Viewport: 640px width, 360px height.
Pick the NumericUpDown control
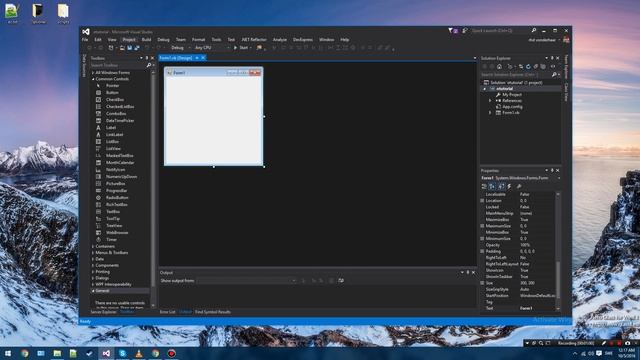click(x=121, y=176)
